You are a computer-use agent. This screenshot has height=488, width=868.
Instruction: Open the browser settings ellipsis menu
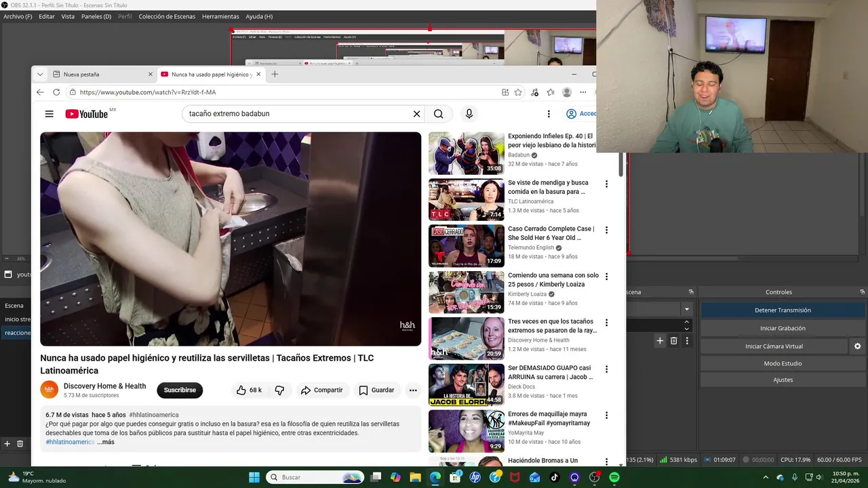pyautogui.click(x=583, y=92)
